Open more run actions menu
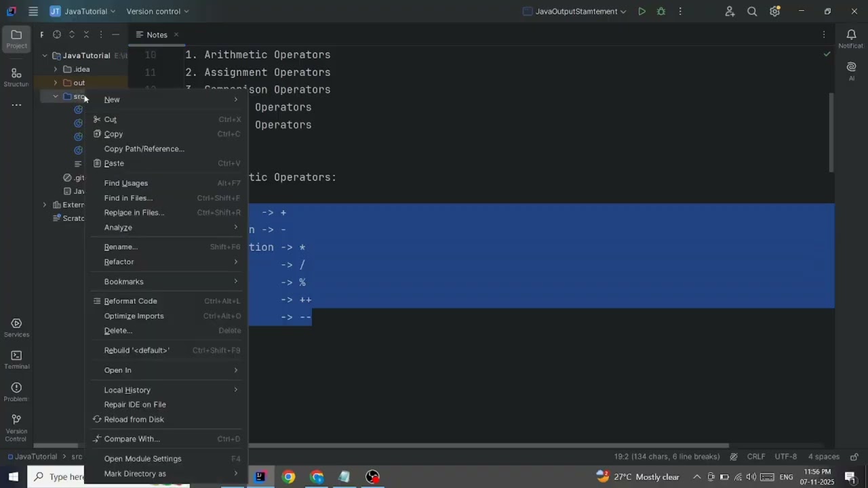Viewport: 868px width, 488px height. point(680,12)
